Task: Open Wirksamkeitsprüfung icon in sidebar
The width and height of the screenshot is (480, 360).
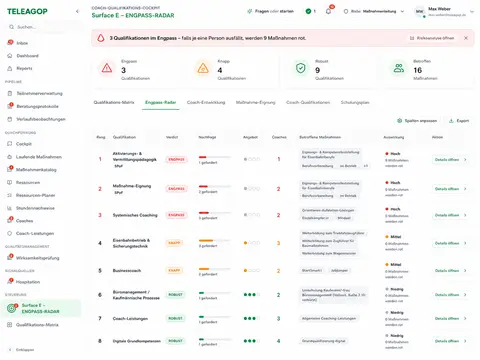Action: coord(10,257)
